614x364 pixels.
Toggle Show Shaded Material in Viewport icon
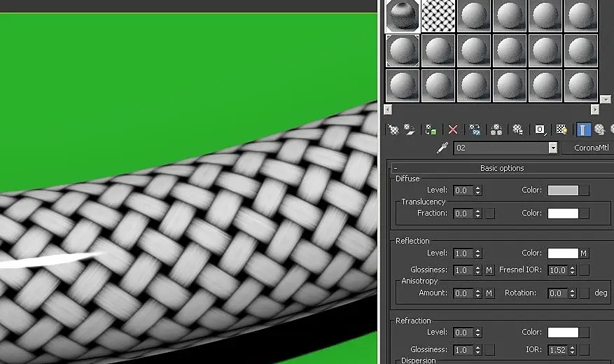pyautogui.click(x=562, y=129)
